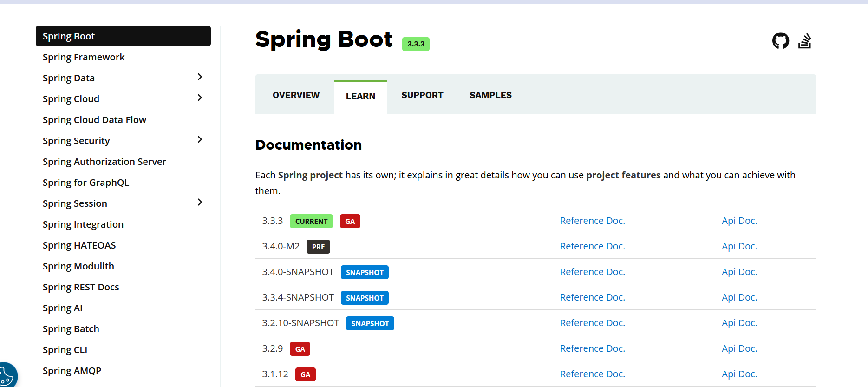Open Spring Framework in the sidebar
The image size is (868, 387).
pos(84,57)
